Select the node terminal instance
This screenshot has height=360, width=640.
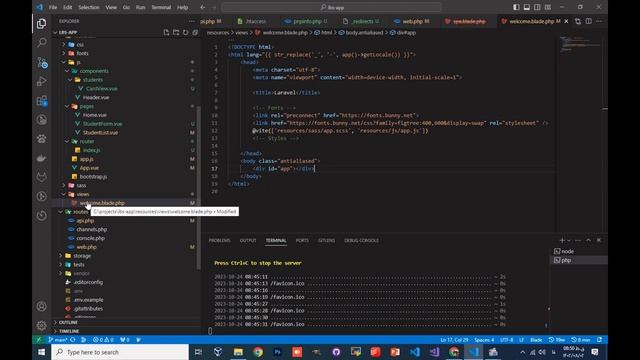point(580,251)
